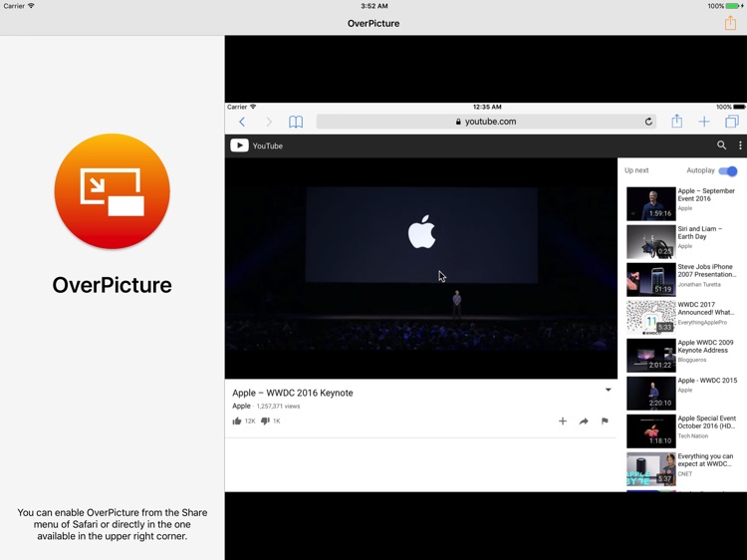Like the video with thumbs up
Image resolution: width=747 pixels, height=560 pixels.
point(237,420)
